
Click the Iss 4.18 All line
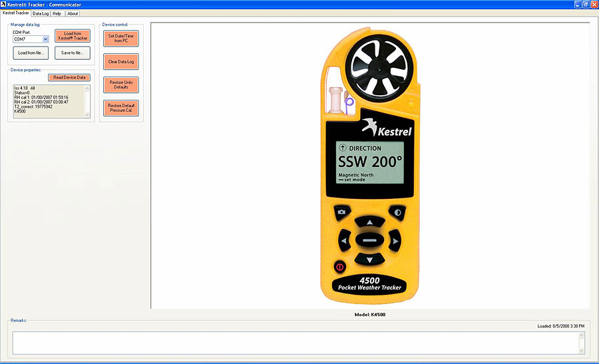25,89
